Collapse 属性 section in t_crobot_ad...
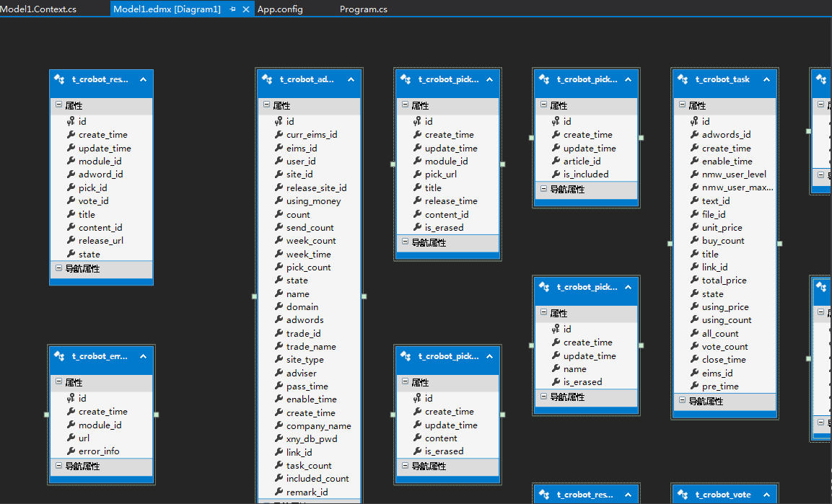The width and height of the screenshot is (832, 504). click(266, 105)
